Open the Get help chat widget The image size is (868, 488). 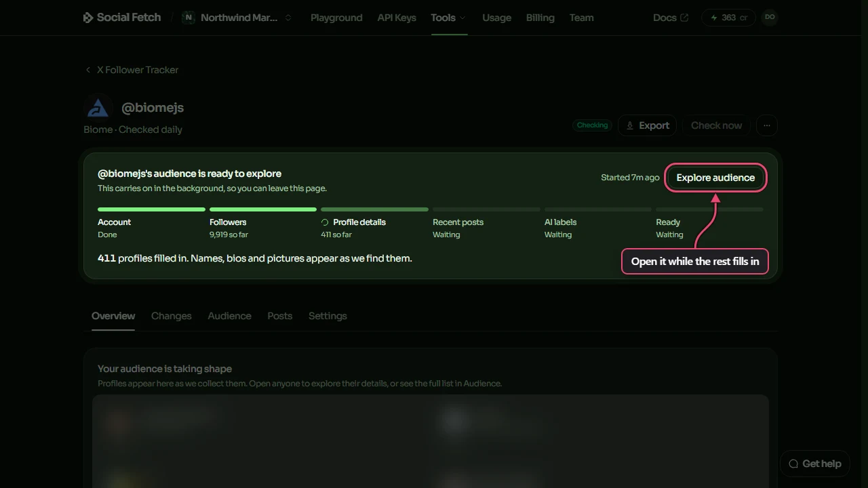pos(815,464)
